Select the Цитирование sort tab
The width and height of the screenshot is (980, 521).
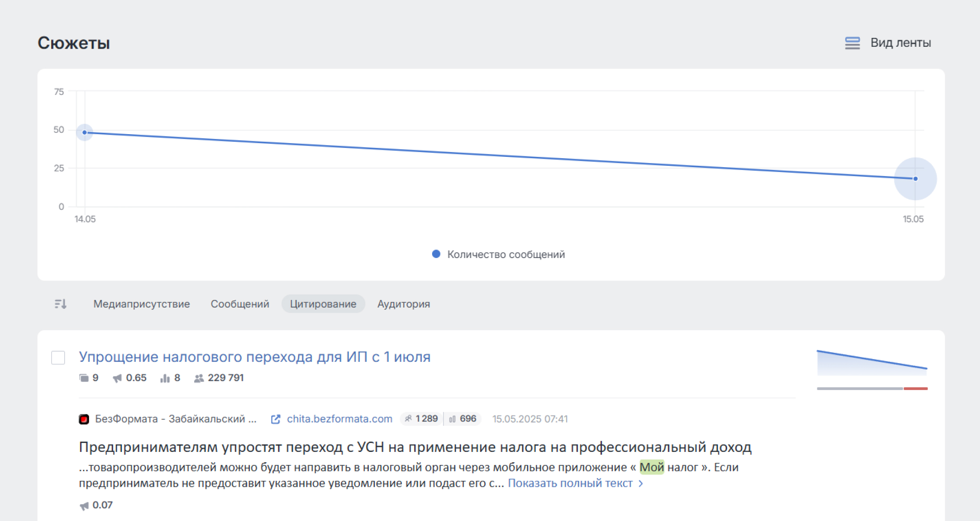[323, 304]
